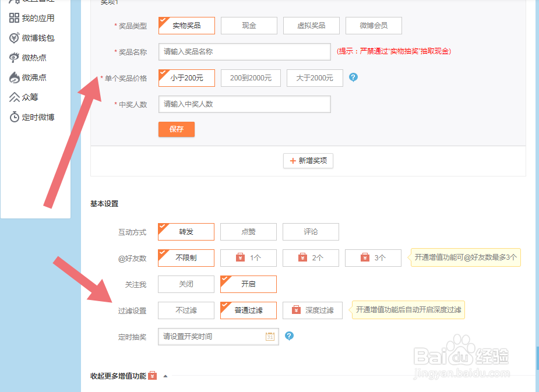The height and width of the screenshot is (392, 539).
Task: Select 现金 as the prize type
Action: pyautogui.click(x=249, y=25)
